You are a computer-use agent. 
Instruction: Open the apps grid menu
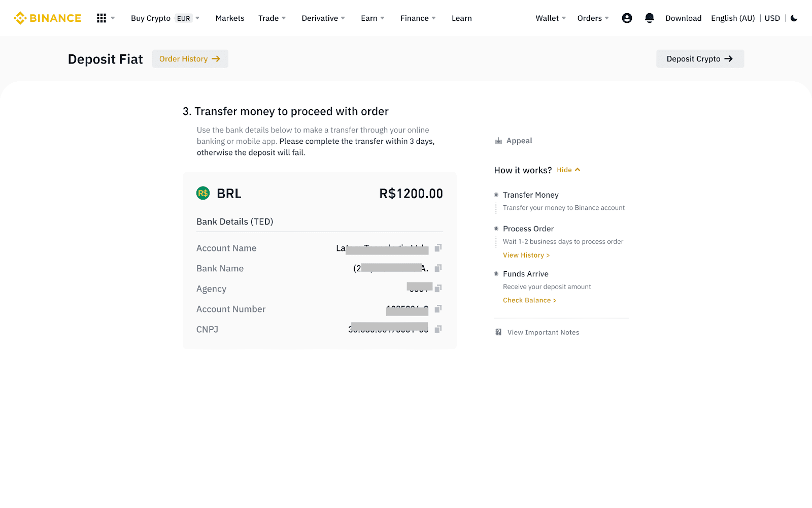[x=101, y=18]
